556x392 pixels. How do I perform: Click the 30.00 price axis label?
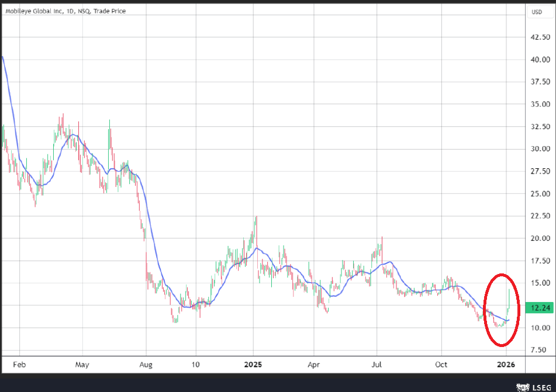coord(540,149)
